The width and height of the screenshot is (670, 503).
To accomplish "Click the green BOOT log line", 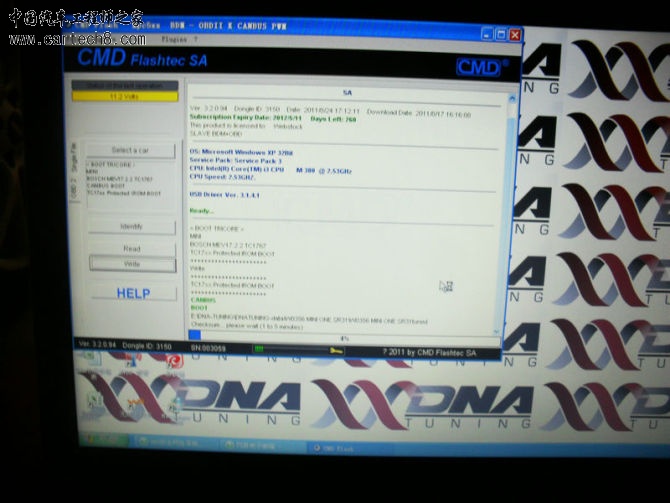I will pos(199,308).
